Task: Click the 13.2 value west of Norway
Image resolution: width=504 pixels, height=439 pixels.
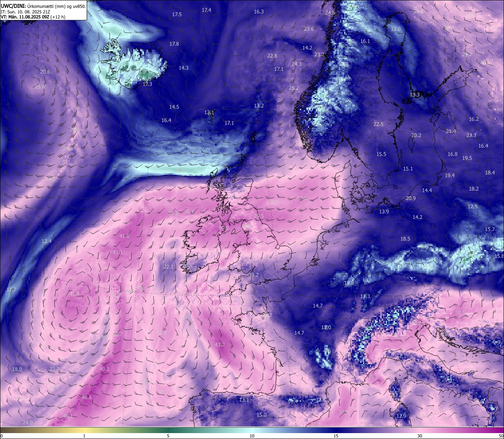Action: tap(259, 106)
